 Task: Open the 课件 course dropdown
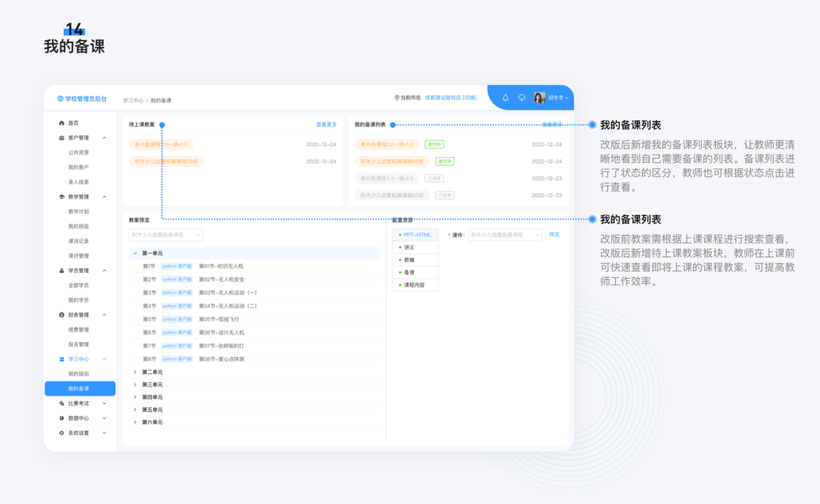[x=505, y=234]
